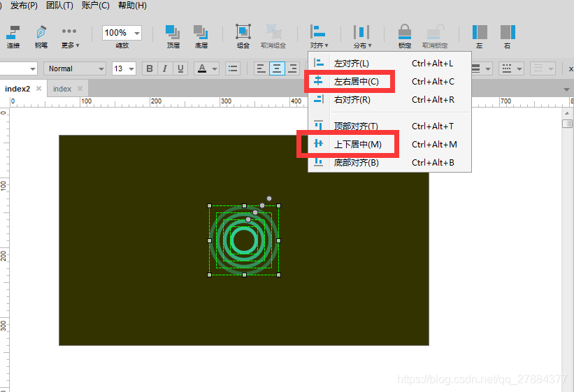Bring selection to front with 顶层
Screen dimensions: 574x392
[173, 36]
